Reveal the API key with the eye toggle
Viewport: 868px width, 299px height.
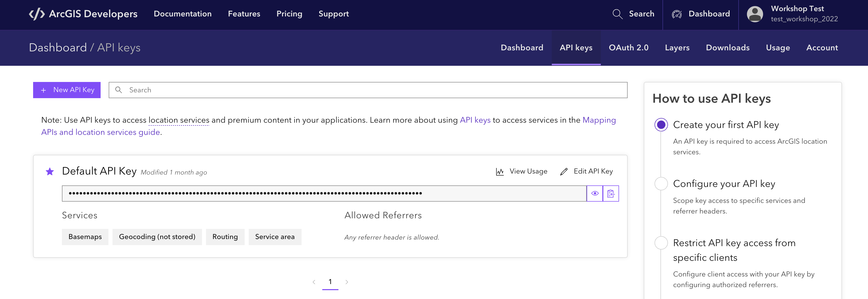[x=595, y=194]
